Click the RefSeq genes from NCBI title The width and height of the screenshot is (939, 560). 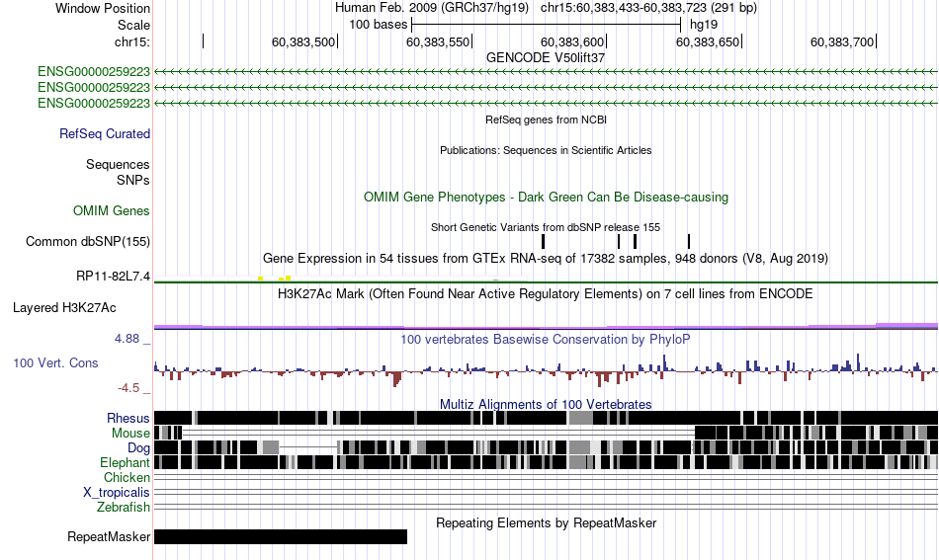click(546, 120)
